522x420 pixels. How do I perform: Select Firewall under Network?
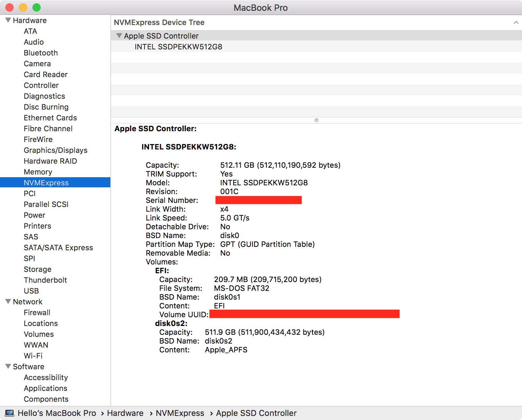point(37,312)
